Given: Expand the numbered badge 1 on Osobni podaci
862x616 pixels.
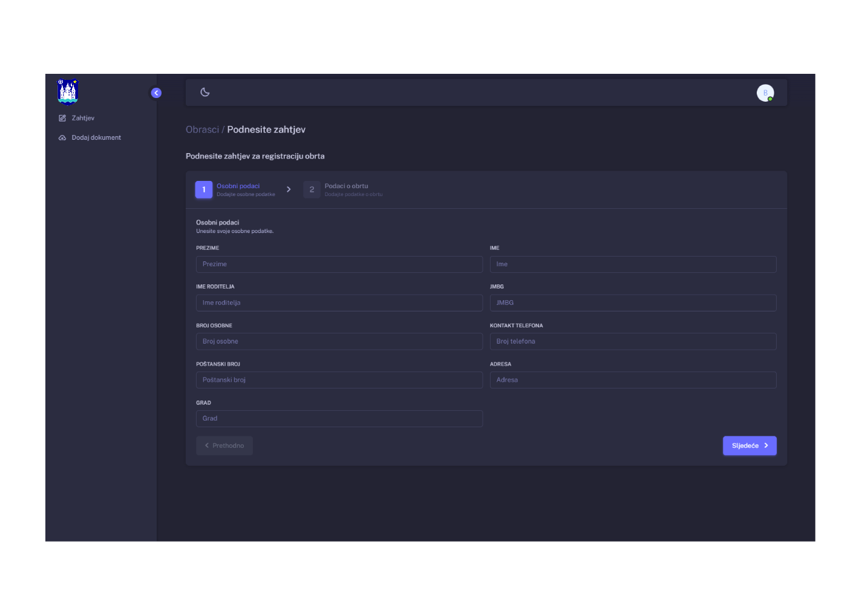Looking at the screenshot, I should [x=204, y=189].
